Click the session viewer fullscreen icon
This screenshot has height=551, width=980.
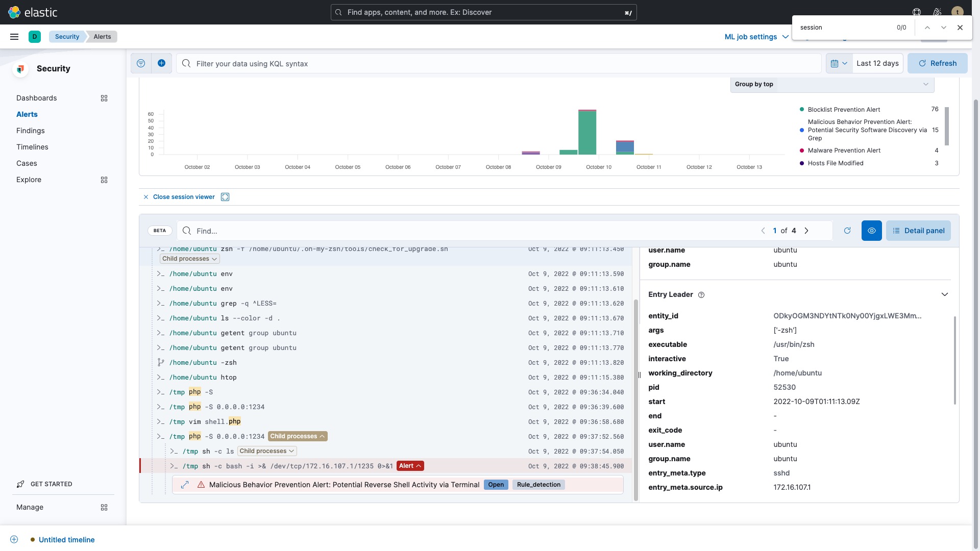(x=225, y=197)
